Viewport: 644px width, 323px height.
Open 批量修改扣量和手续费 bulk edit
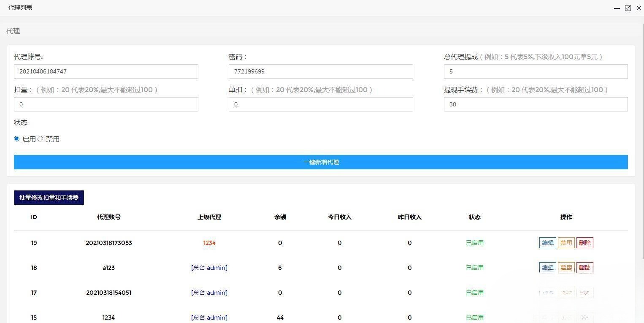(49, 197)
